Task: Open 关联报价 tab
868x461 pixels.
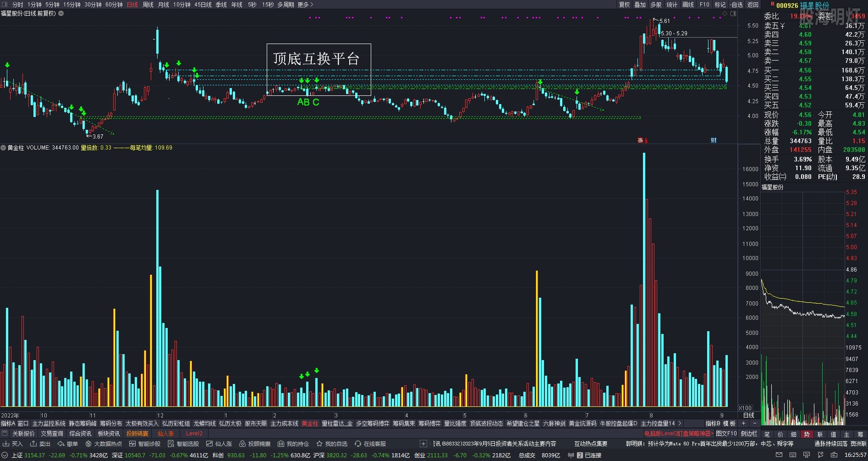Action: [23, 433]
